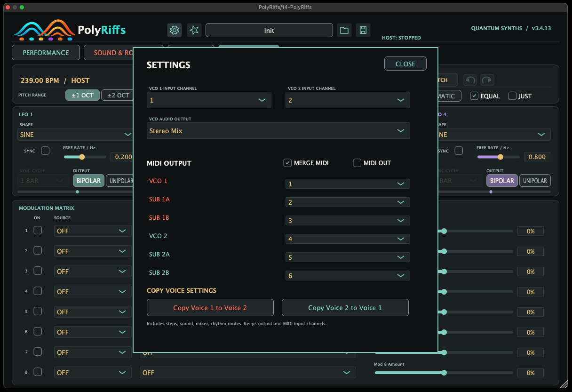Open SUB 2B MIDI output channel dropdown
Screen dimensions: 572x392
(x=348, y=276)
